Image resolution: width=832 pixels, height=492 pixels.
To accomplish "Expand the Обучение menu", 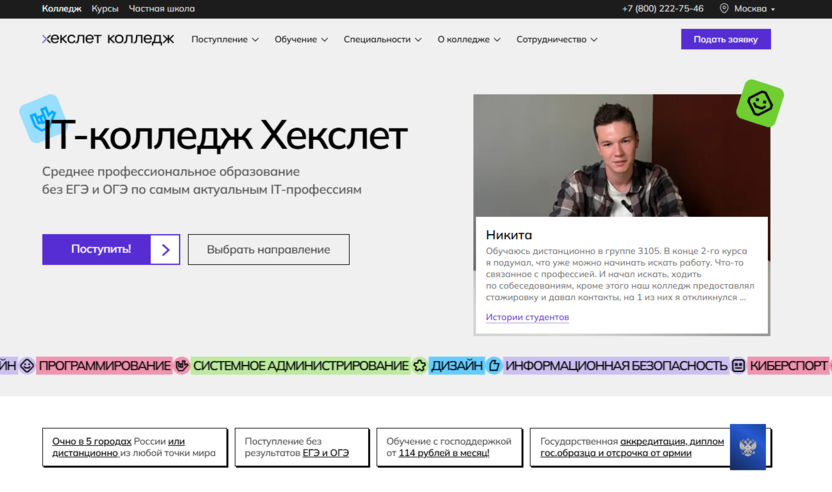I will [x=301, y=39].
